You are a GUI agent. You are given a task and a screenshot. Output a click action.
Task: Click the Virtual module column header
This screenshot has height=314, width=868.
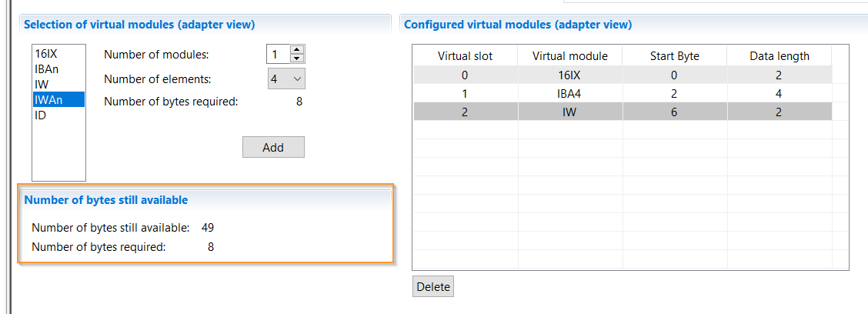(569, 56)
